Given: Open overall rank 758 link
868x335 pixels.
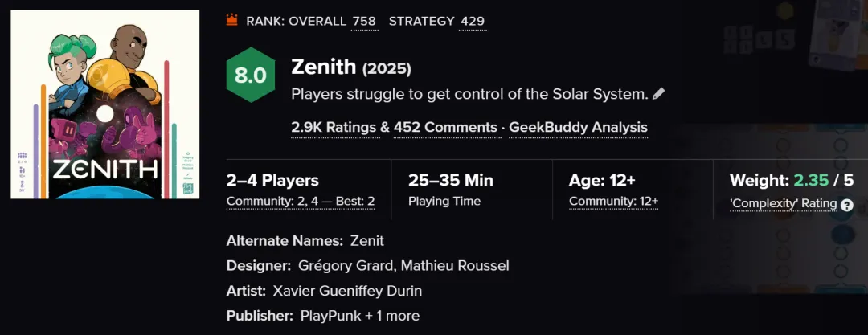Looking at the screenshot, I should point(364,21).
